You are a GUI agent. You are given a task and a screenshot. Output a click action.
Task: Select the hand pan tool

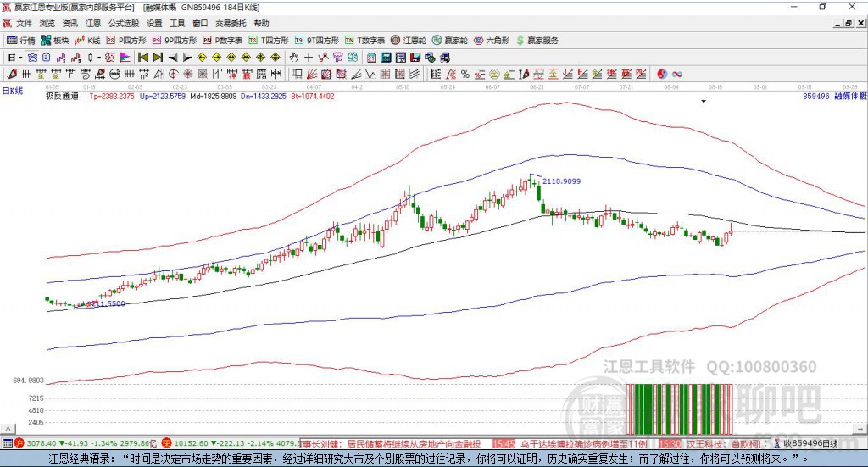coord(294,57)
